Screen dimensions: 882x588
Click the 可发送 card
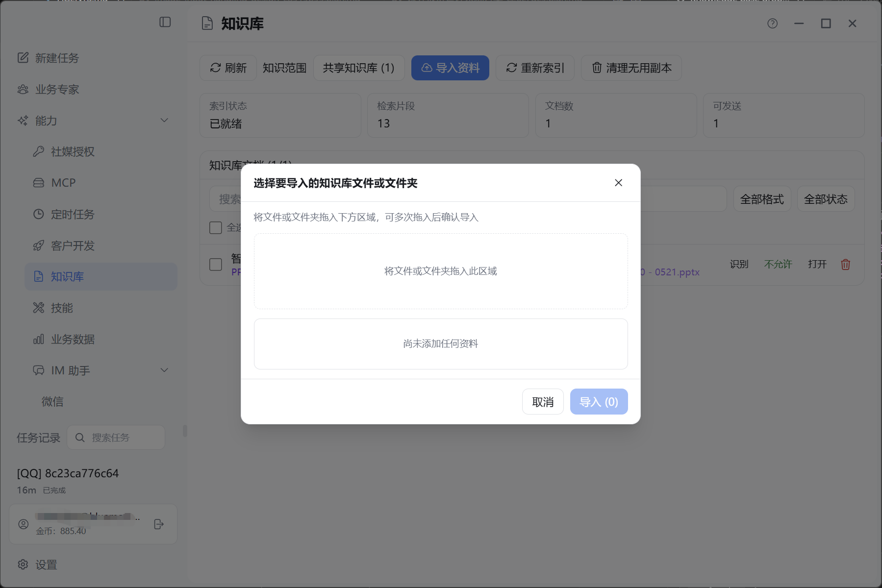pyautogui.click(x=784, y=116)
